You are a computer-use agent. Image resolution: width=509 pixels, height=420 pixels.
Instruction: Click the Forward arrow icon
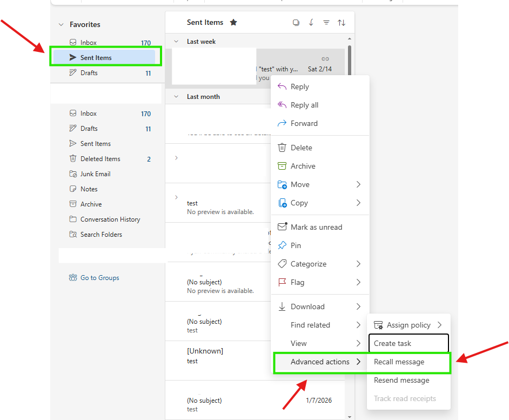[282, 123]
